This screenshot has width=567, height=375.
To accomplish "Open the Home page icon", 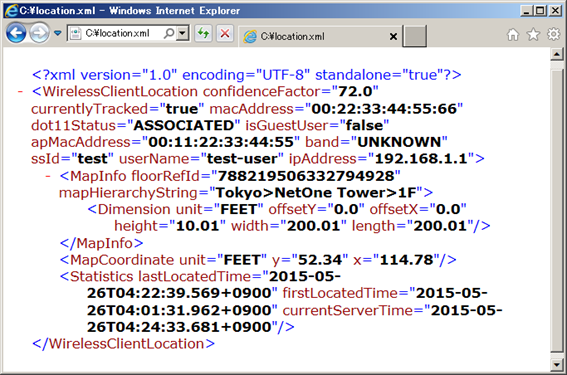I will [x=512, y=34].
